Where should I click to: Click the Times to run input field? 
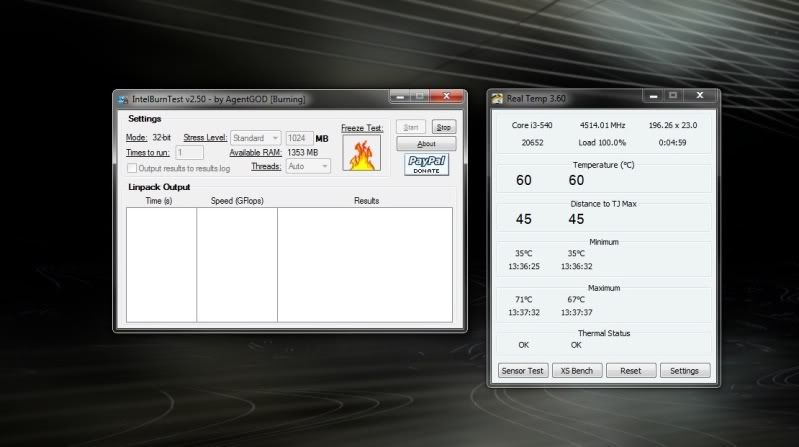pyautogui.click(x=189, y=153)
